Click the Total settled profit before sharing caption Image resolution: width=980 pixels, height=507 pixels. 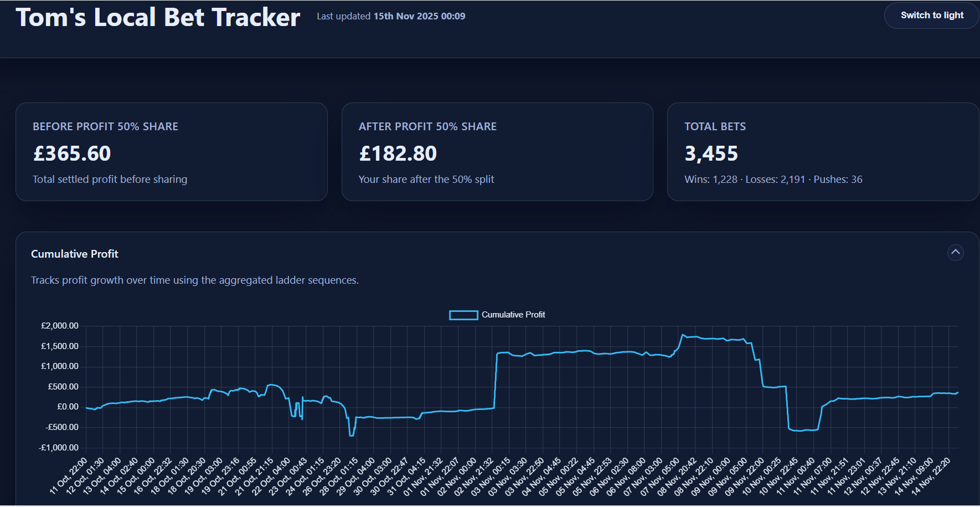(110, 180)
